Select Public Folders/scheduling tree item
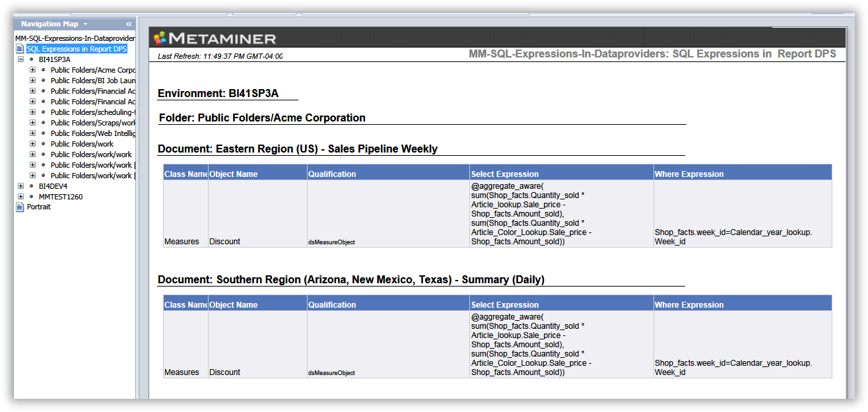 (x=93, y=112)
